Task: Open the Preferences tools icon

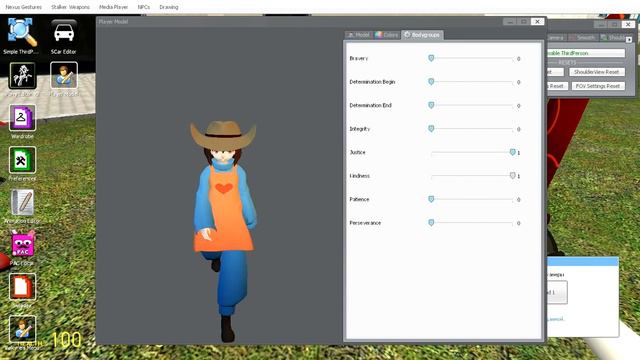Action: (x=22, y=160)
